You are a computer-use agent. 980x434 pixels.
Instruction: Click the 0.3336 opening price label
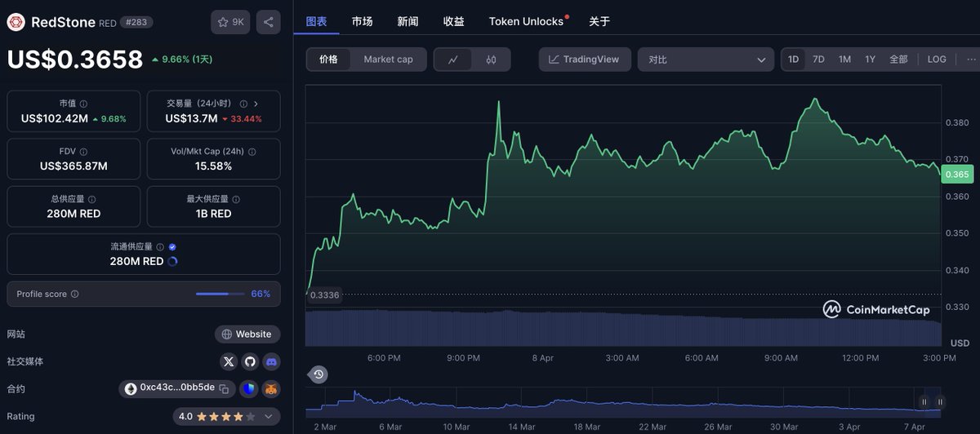[x=324, y=295]
